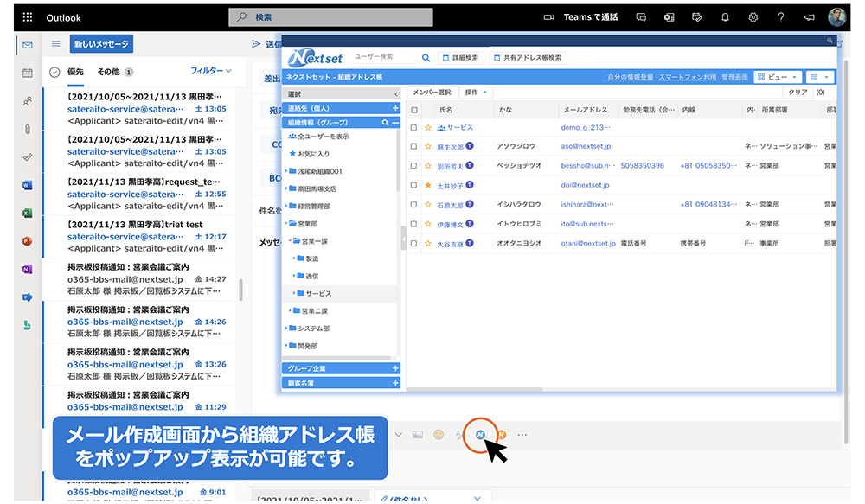The image size is (865, 504).
Task: Click the 詳細検索 button
Action: pos(461,57)
